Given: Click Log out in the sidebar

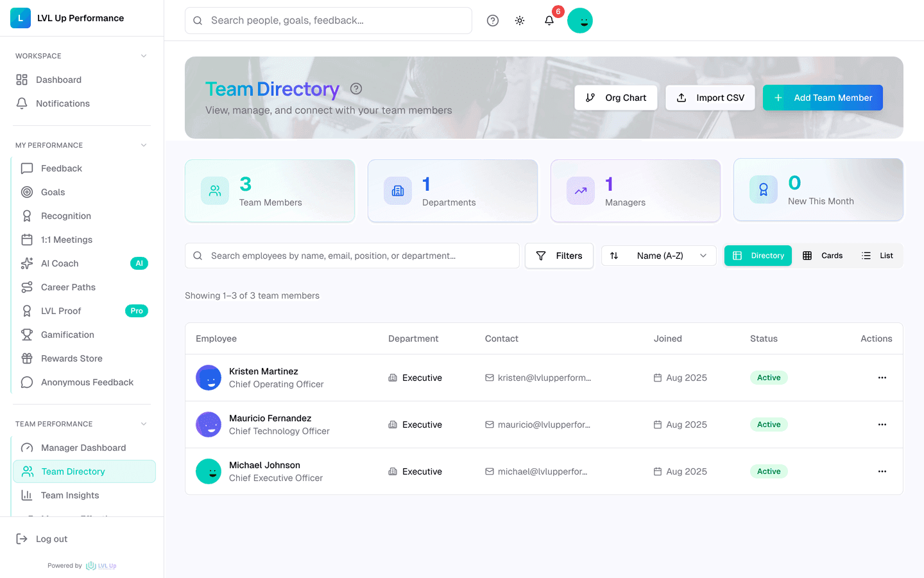Looking at the screenshot, I should point(82,539).
